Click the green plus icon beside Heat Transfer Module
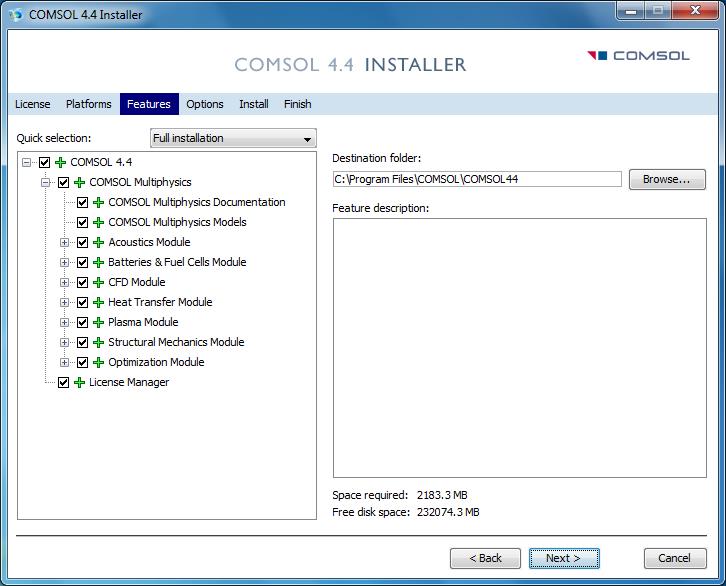726x586 pixels. pos(98,302)
